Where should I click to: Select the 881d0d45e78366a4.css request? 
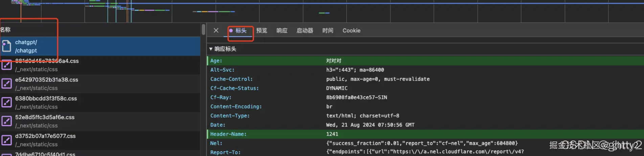click(100, 65)
